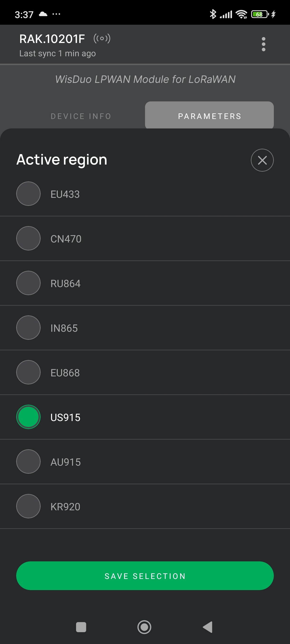
Task: Close the Active region sheet
Action: pyautogui.click(x=262, y=160)
